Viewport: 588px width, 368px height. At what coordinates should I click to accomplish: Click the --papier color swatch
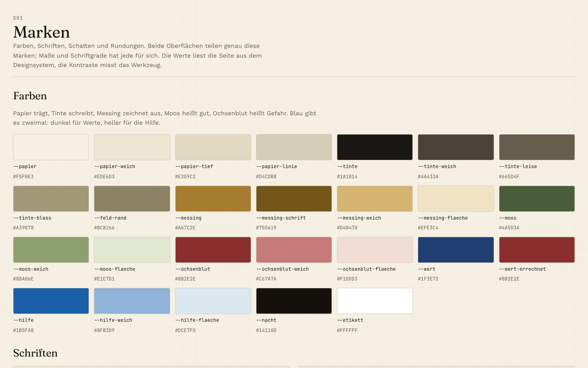(x=51, y=147)
